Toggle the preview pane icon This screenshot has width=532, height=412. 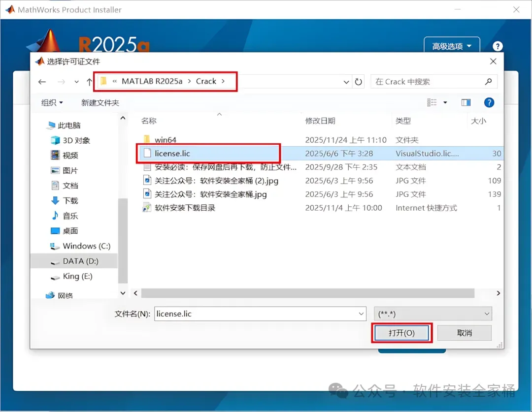click(x=466, y=102)
